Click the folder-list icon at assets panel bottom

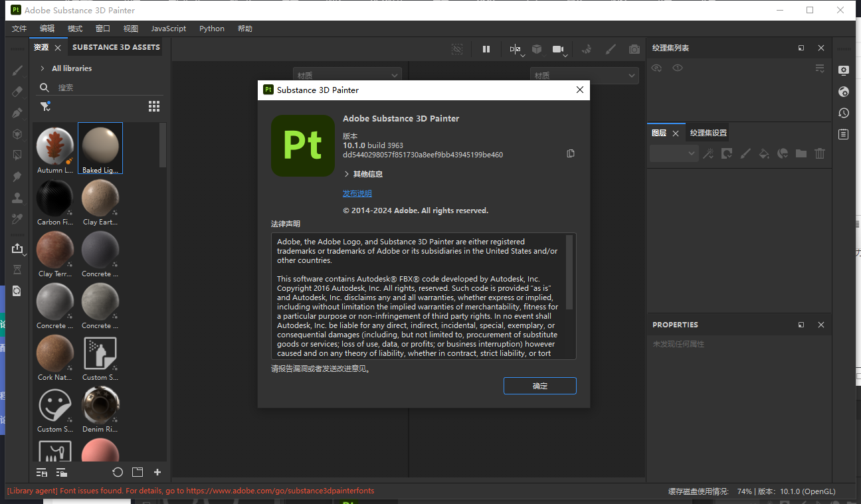tap(62, 472)
